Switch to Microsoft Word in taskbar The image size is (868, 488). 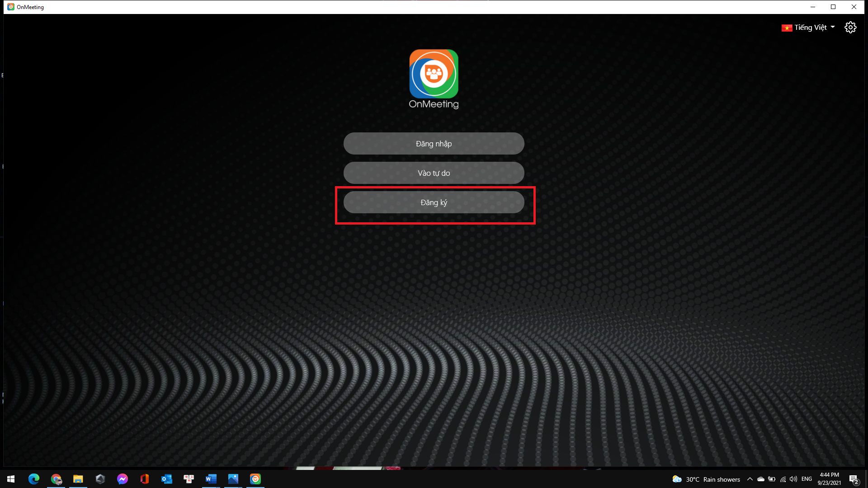[x=211, y=479]
